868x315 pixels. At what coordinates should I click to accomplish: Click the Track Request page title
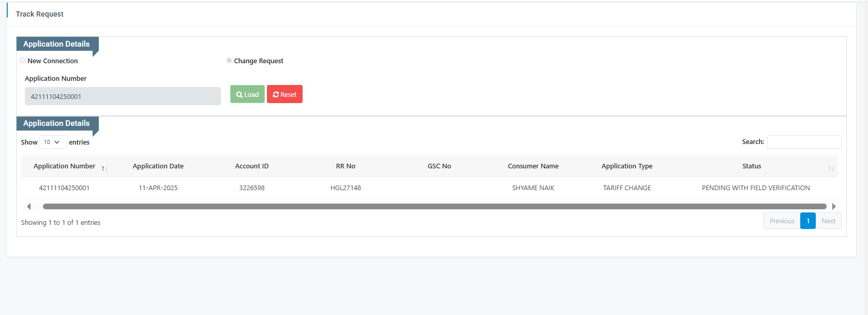40,14
